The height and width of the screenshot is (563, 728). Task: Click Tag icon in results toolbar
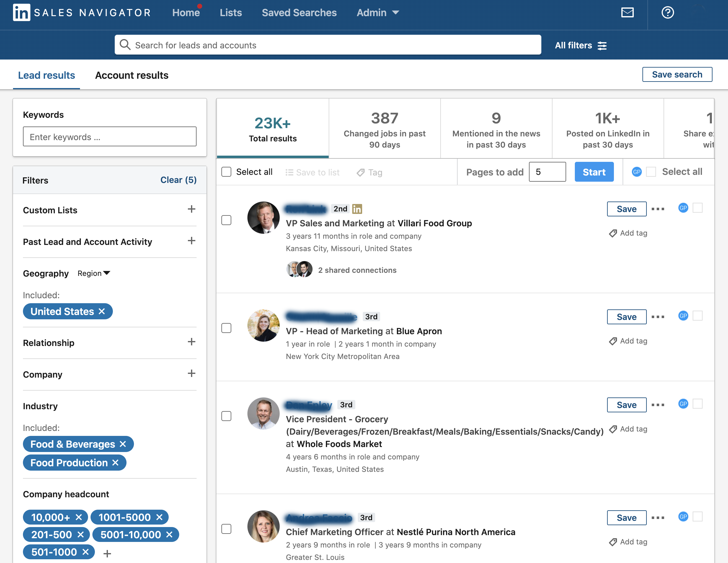coord(360,172)
